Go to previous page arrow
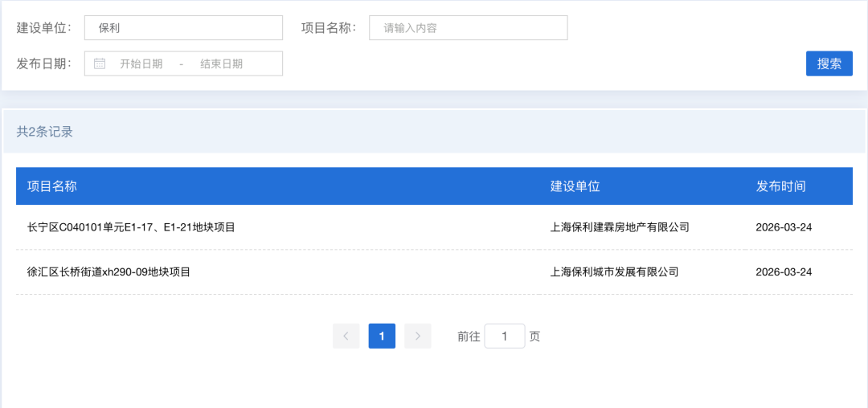This screenshot has height=408, width=868. click(346, 336)
